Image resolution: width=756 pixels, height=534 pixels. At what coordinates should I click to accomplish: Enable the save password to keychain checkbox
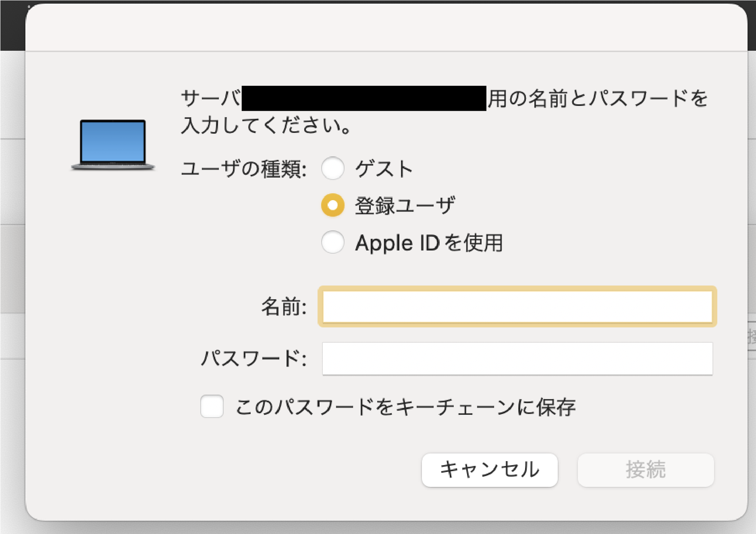click(212, 406)
